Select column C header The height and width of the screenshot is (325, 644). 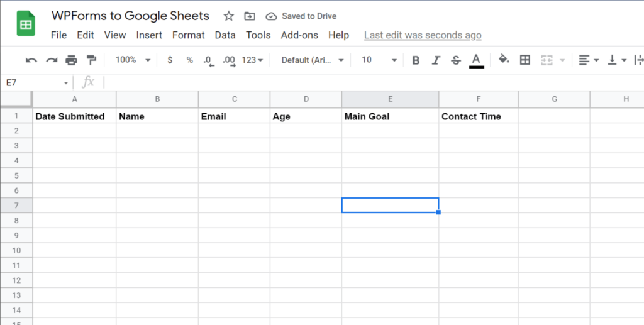pos(234,99)
